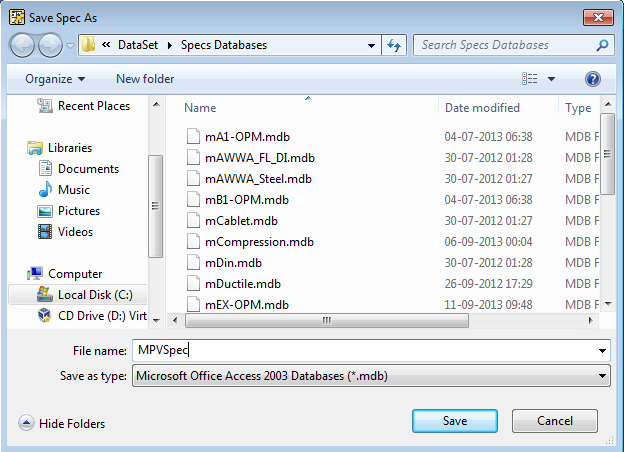Click the Forward navigation arrow button
This screenshot has height=452, width=624.
(x=50, y=45)
